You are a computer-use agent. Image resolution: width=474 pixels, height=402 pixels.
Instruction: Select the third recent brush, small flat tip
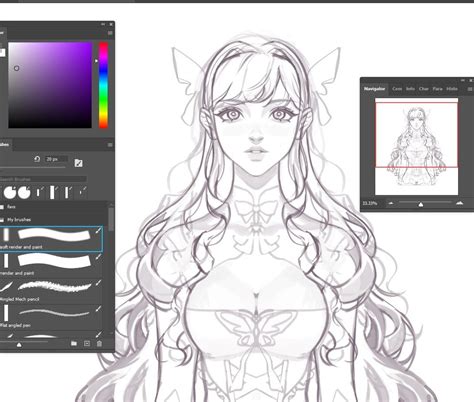pyautogui.click(x=39, y=192)
